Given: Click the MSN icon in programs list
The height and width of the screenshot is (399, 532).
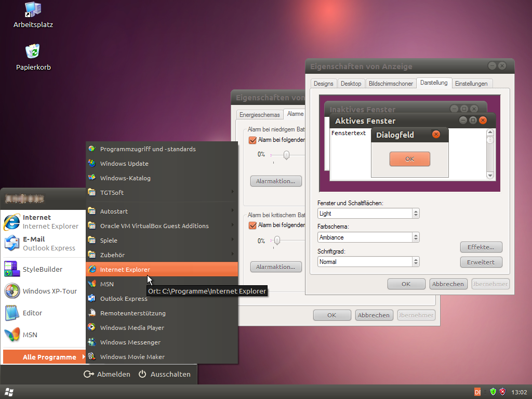Looking at the screenshot, I should (x=92, y=284).
